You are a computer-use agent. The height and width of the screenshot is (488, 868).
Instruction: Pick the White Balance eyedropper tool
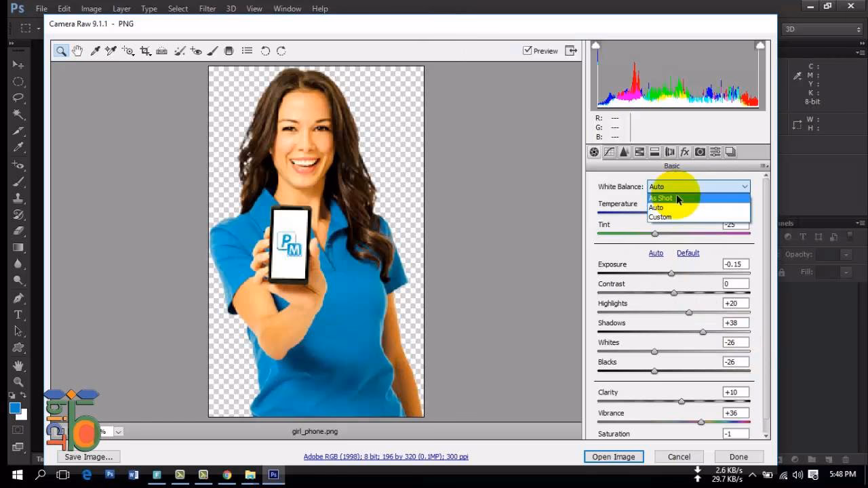(x=95, y=50)
